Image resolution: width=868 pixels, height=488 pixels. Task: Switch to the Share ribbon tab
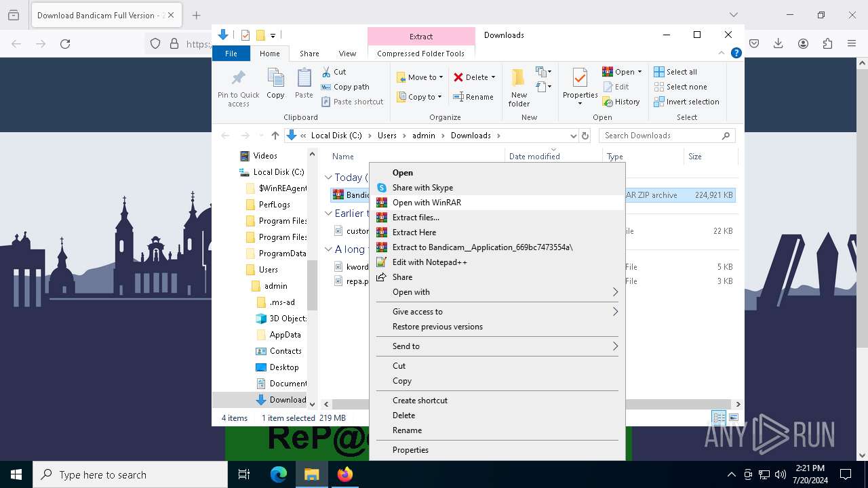(x=309, y=54)
